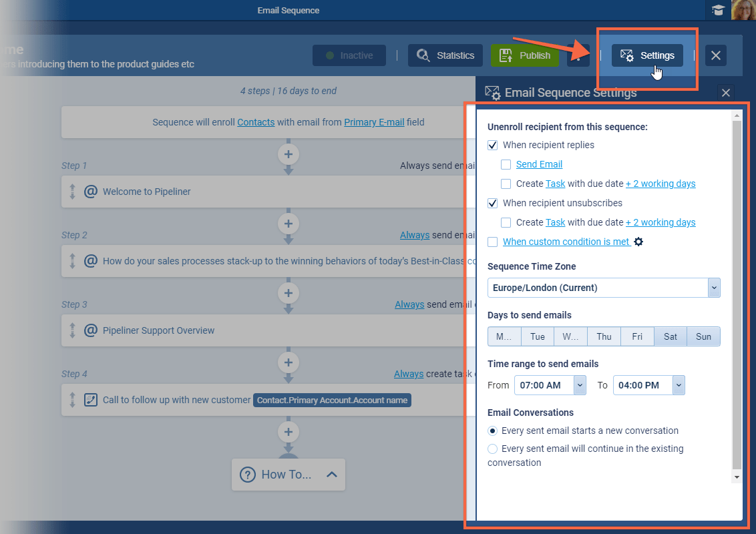Screen dimensions: 756x534
Task: Click the @ icon on Pipeliner Support Overview
Action: [x=91, y=330]
